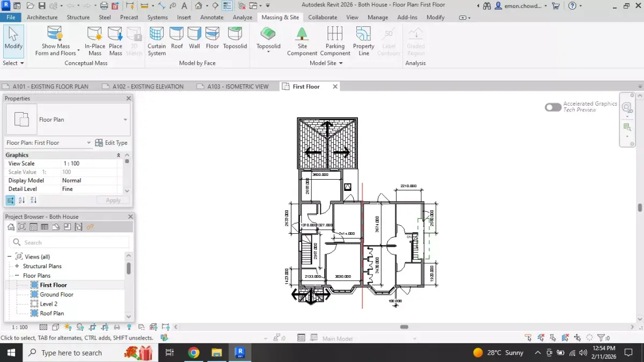
Task: Click the Project Browser search field
Action: click(69, 242)
